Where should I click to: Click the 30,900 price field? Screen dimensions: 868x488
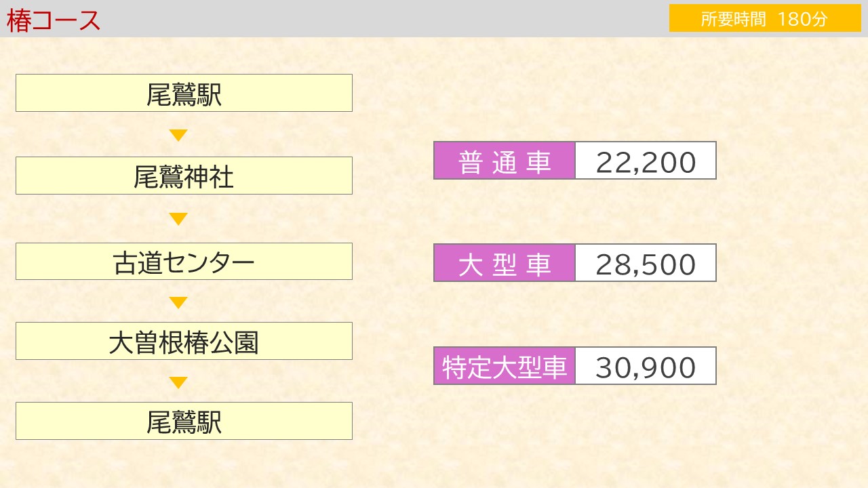646,366
